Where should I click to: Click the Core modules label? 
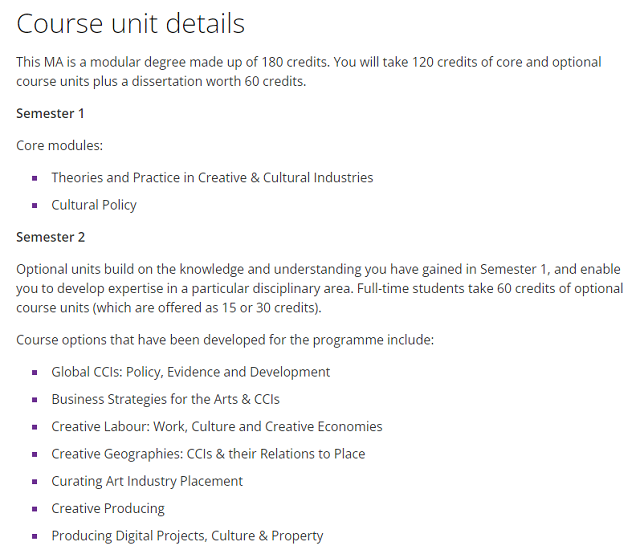coord(60,146)
